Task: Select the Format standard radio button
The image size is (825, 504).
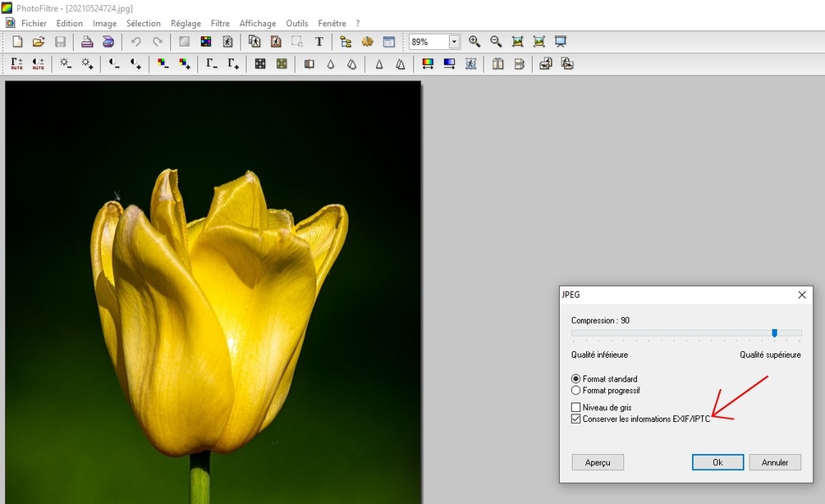Action: pyautogui.click(x=575, y=379)
